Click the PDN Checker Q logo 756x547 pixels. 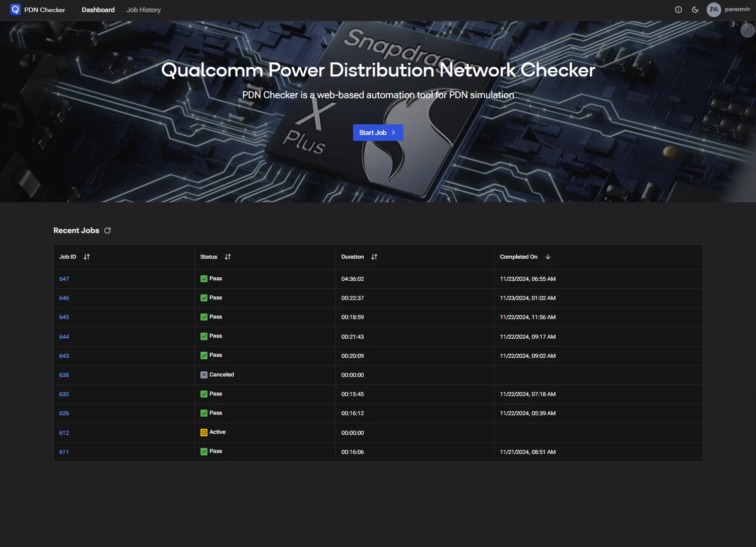(16, 10)
